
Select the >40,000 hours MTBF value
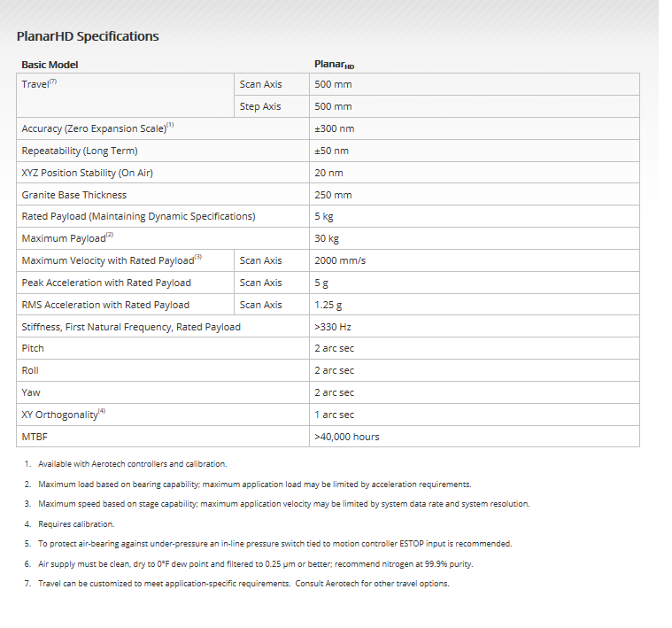(347, 437)
